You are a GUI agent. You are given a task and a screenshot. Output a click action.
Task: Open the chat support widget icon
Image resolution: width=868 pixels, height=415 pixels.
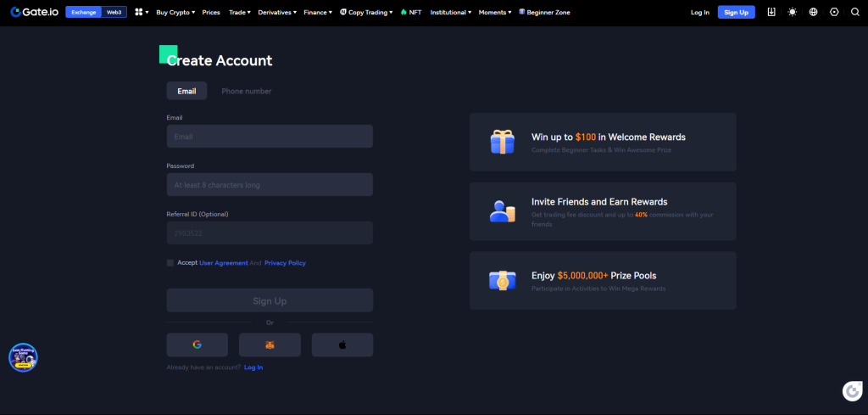pos(852,390)
